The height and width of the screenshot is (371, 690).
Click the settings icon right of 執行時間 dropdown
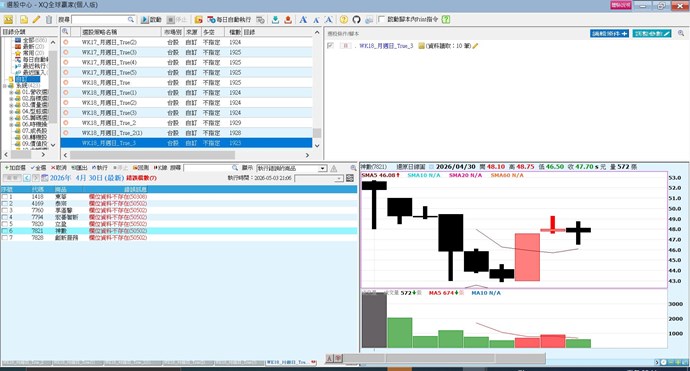click(350, 178)
